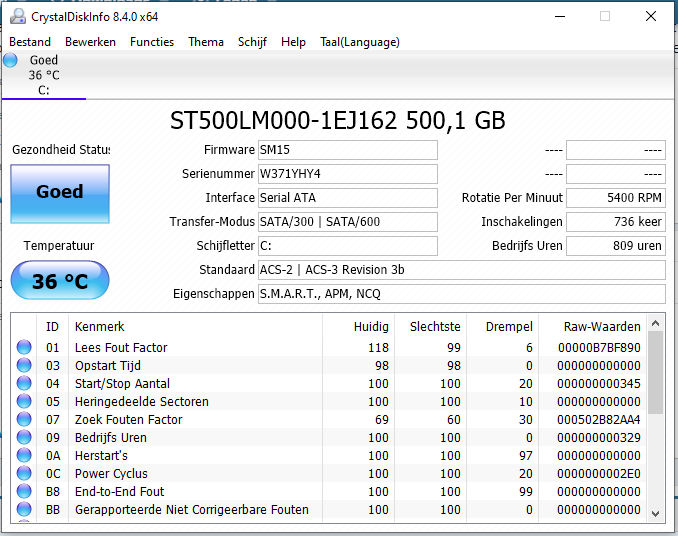Click the Kenmerk column header
This screenshot has height=536, width=678.
100,327
